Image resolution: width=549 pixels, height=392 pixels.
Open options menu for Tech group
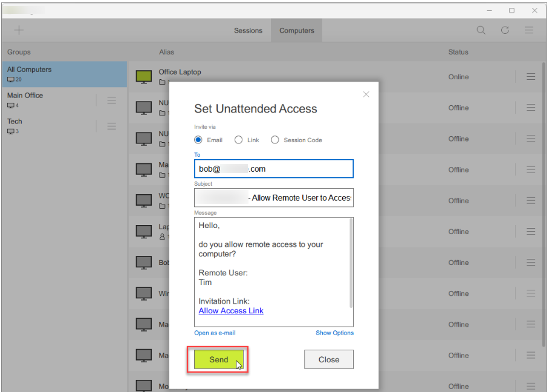click(x=111, y=126)
